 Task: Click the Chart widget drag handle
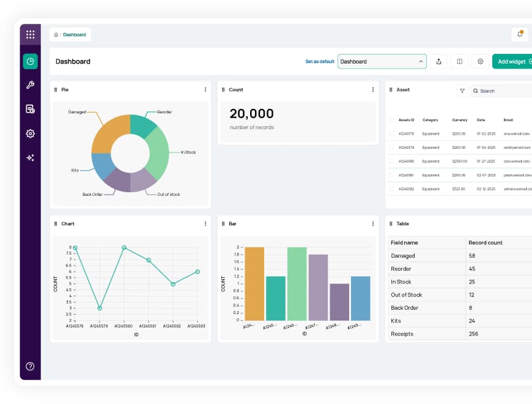click(56, 223)
